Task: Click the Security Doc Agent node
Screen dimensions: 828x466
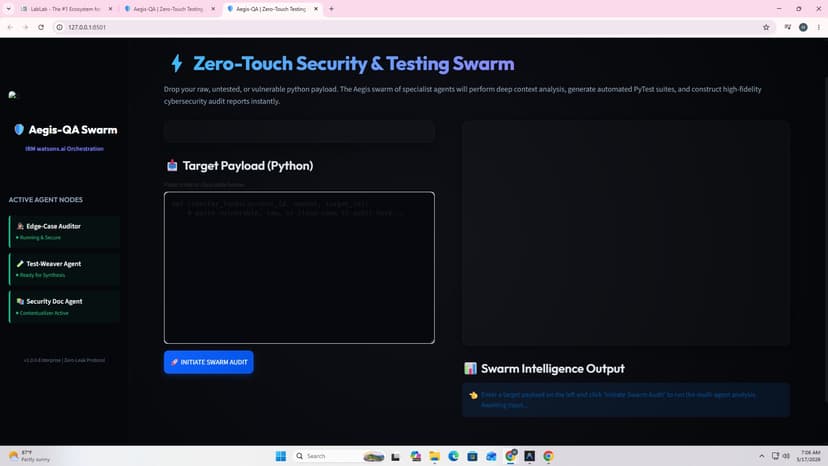Action: click(x=64, y=306)
